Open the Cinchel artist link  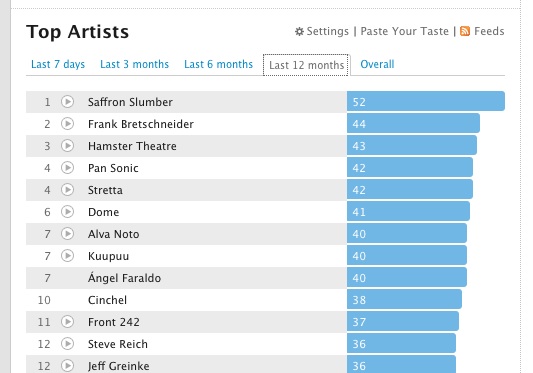pos(107,300)
